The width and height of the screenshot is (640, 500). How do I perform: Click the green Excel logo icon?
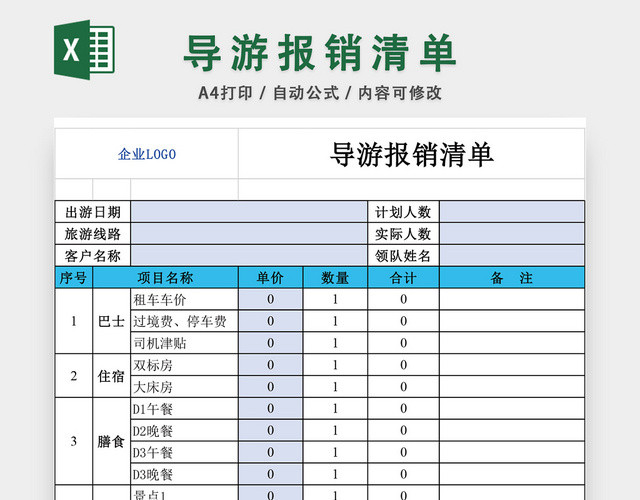(84, 49)
